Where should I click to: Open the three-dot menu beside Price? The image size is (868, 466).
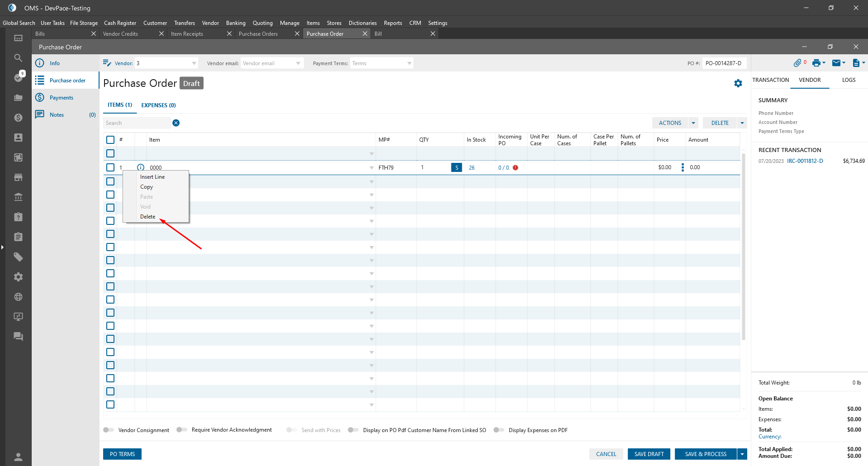coord(683,167)
